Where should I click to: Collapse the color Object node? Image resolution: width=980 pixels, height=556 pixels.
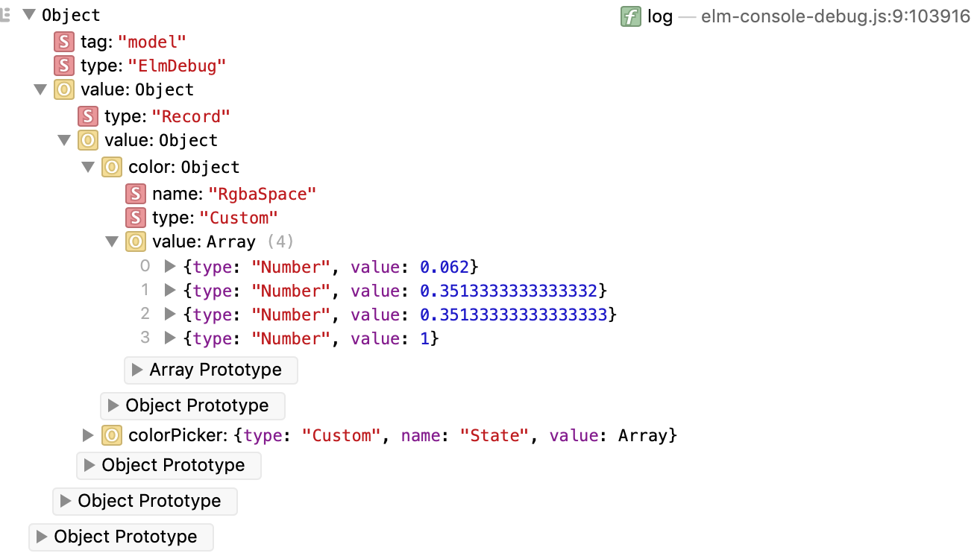87,167
